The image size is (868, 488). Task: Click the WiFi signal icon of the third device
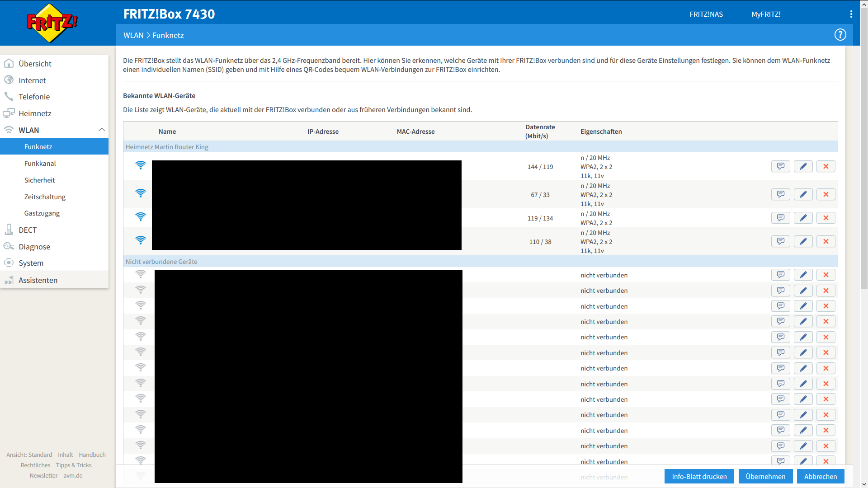point(141,216)
